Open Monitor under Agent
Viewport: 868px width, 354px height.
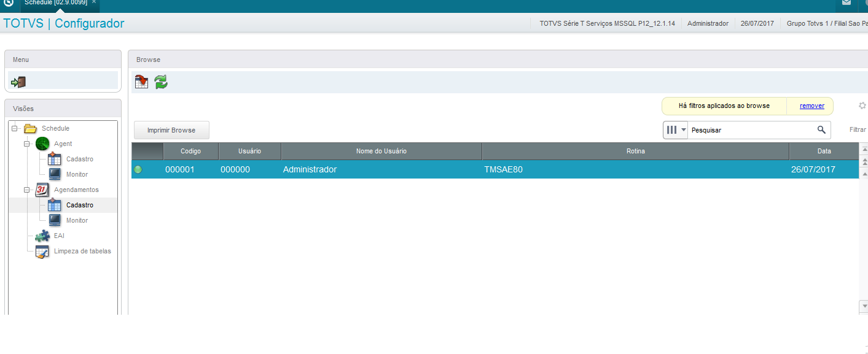pos(77,174)
